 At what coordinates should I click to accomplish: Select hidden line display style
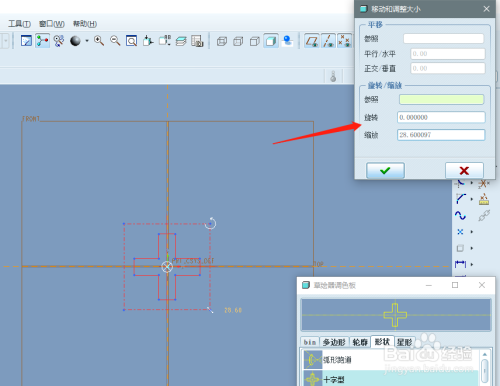click(238, 41)
